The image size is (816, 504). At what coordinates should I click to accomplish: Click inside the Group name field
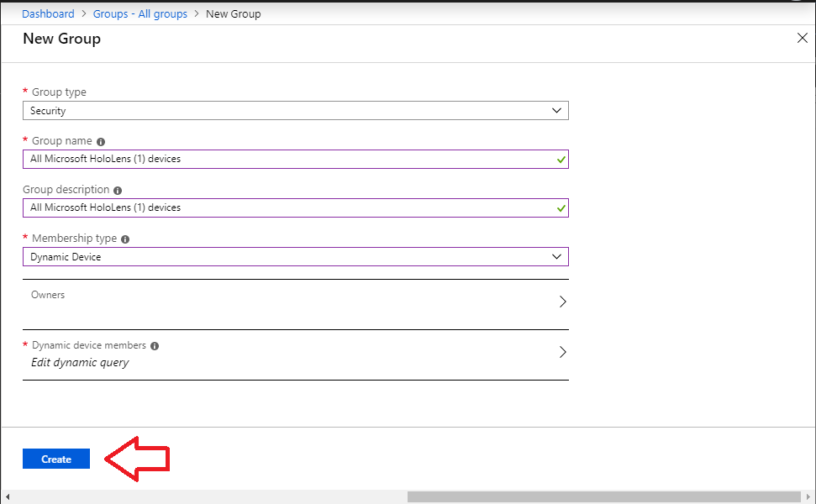click(x=296, y=159)
